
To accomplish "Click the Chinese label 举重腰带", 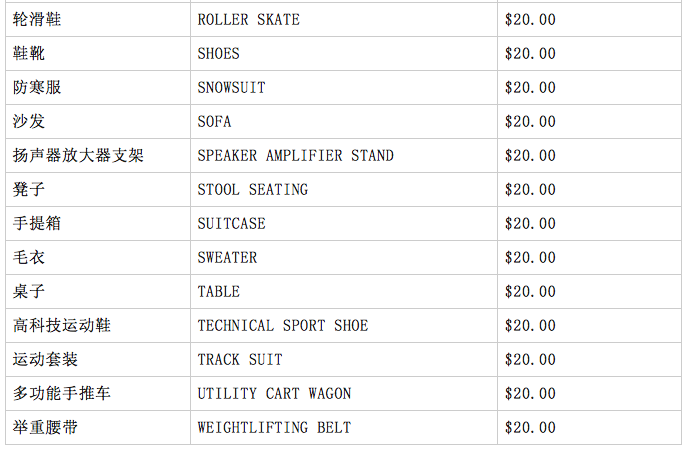I will point(45,428).
